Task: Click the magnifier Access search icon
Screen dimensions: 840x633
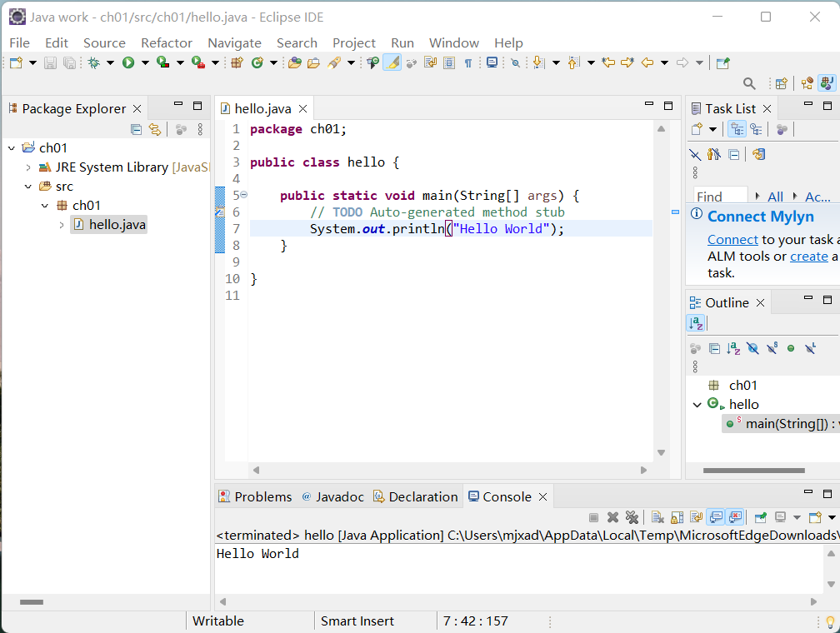Action: click(x=749, y=83)
